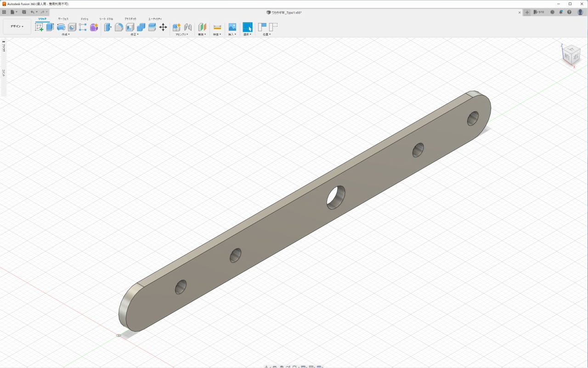Screen dimensions: 588x368
Task: Open the collapsed コメント panel tab
Action: point(4,73)
